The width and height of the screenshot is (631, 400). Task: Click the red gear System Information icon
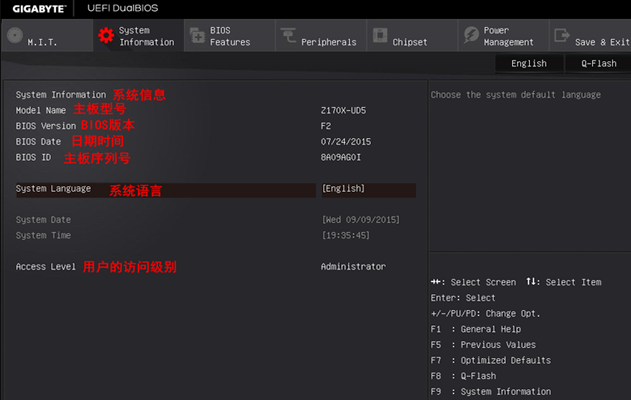106,36
